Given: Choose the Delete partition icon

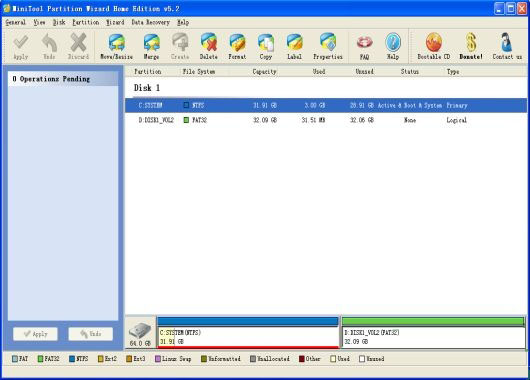Looking at the screenshot, I should [x=209, y=47].
